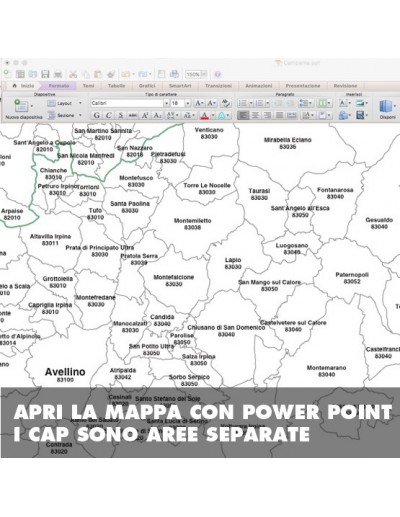This screenshot has height=517, width=400.
Task: Toggle center text alignment
Action: point(255,115)
